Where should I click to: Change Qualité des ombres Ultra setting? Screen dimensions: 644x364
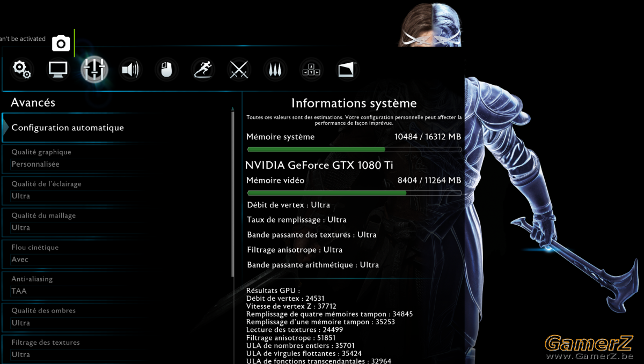pos(117,317)
